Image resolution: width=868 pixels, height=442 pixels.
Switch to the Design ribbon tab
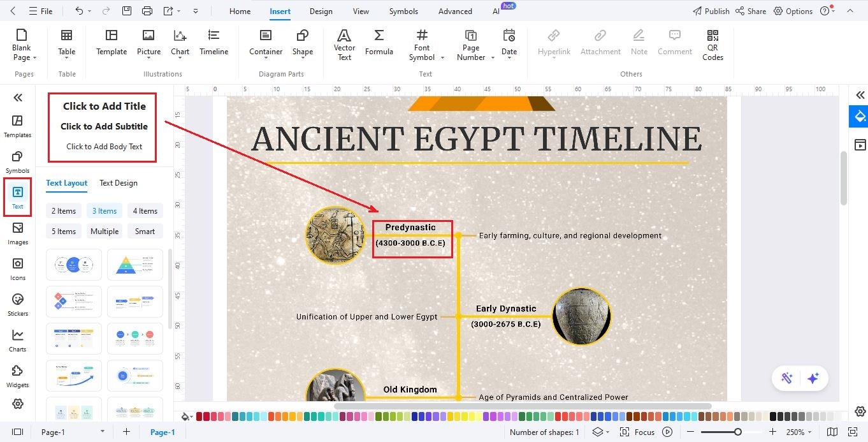tap(321, 11)
